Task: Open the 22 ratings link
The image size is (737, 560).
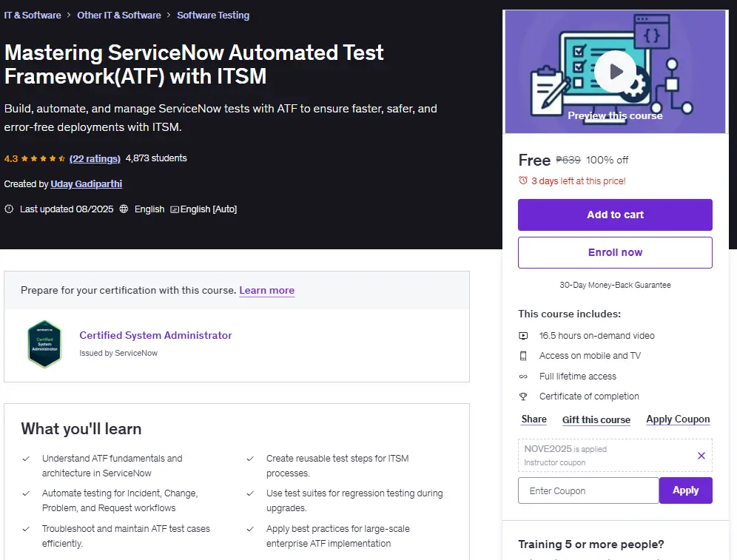Action: point(95,158)
